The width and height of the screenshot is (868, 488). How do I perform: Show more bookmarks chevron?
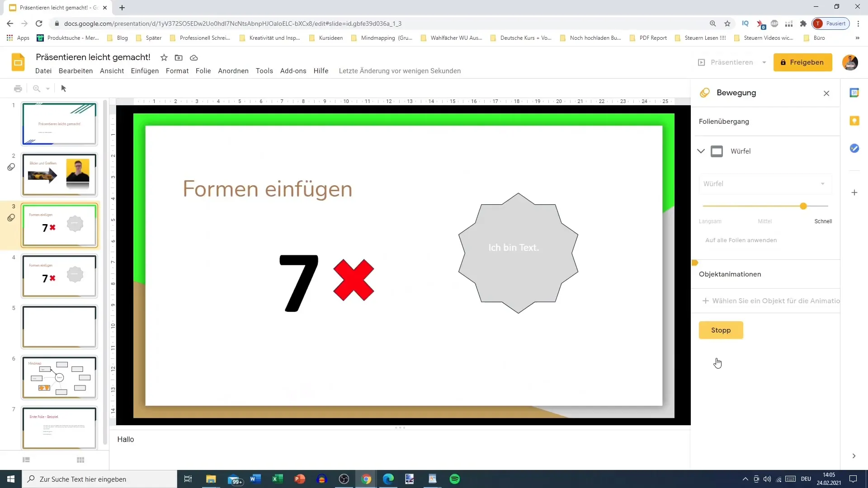(x=857, y=38)
